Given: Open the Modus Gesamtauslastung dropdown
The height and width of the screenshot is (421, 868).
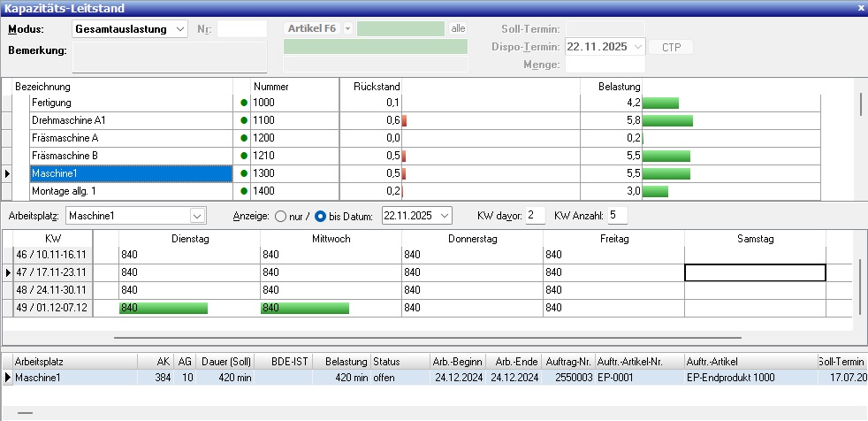Looking at the screenshot, I should [180, 29].
